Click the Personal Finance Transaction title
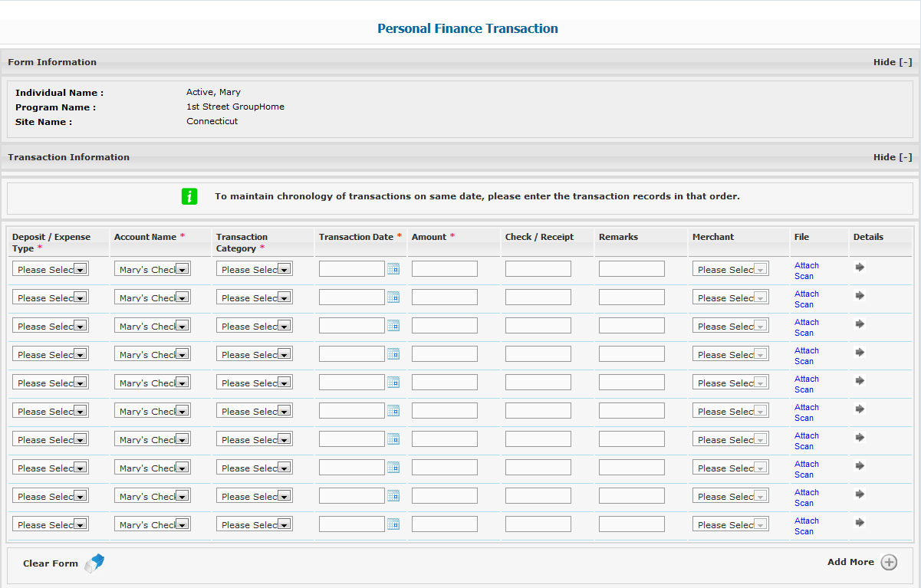 pyautogui.click(x=468, y=28)
